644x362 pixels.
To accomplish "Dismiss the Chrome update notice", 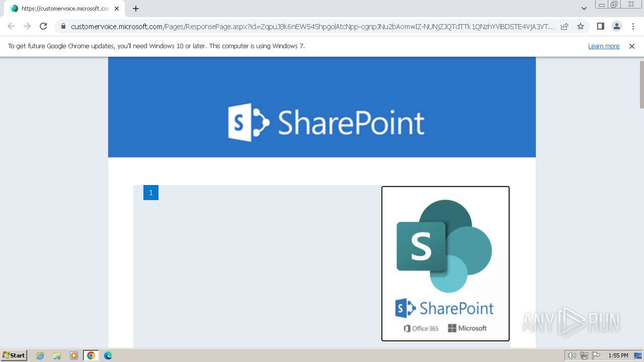I will point(632,46).
